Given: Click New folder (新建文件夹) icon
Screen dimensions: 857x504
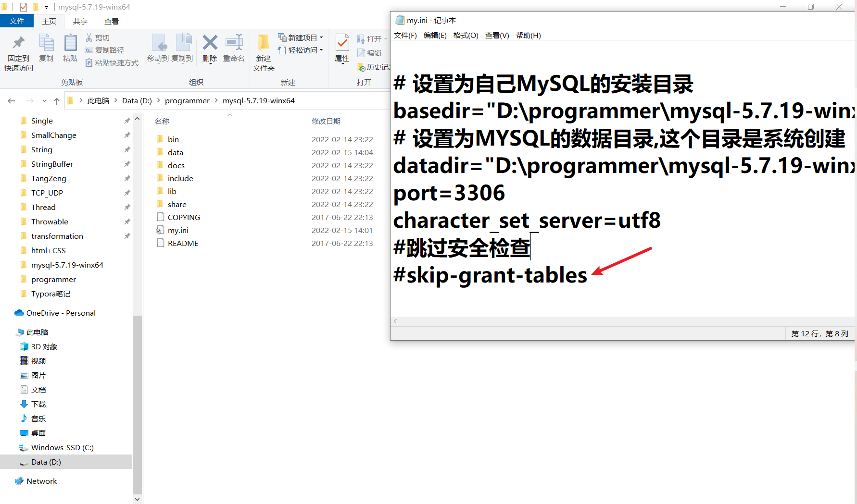Looking at the screenshot, I should [263, 43].
